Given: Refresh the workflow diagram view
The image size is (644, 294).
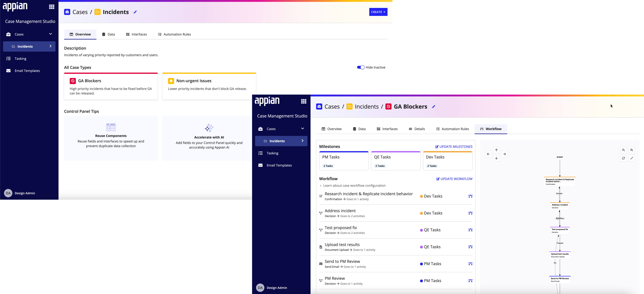Looking at the screenshot, I should click(x=623, y=158).
